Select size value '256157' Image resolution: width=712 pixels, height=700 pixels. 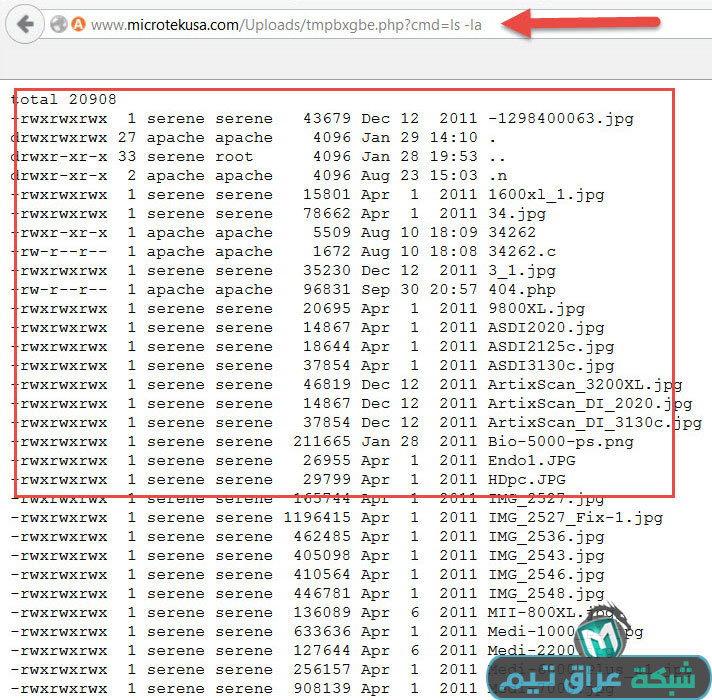pos(322,670)
